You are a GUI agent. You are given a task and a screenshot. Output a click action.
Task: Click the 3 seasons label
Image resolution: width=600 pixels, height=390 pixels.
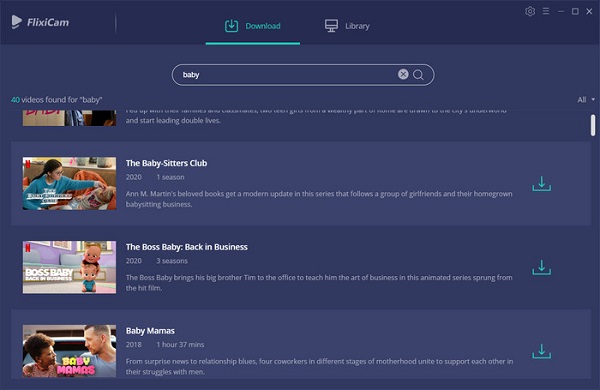coord(172,261)
